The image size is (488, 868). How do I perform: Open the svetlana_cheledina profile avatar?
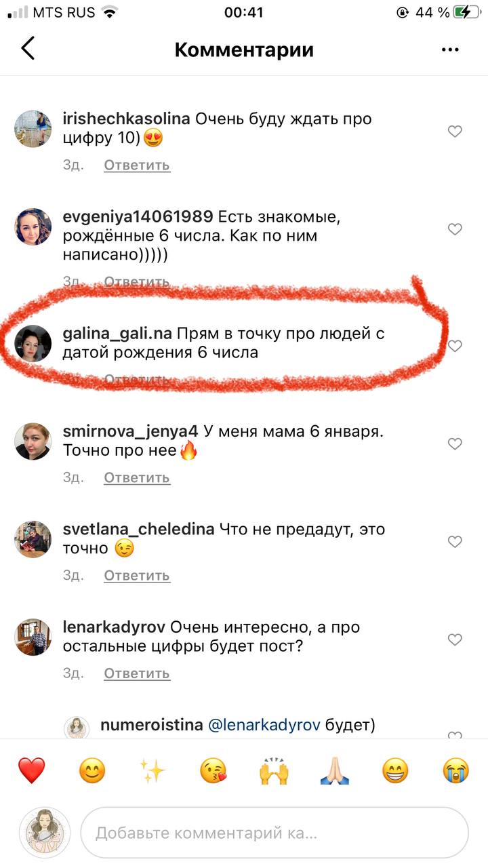(x=33, y=539)
